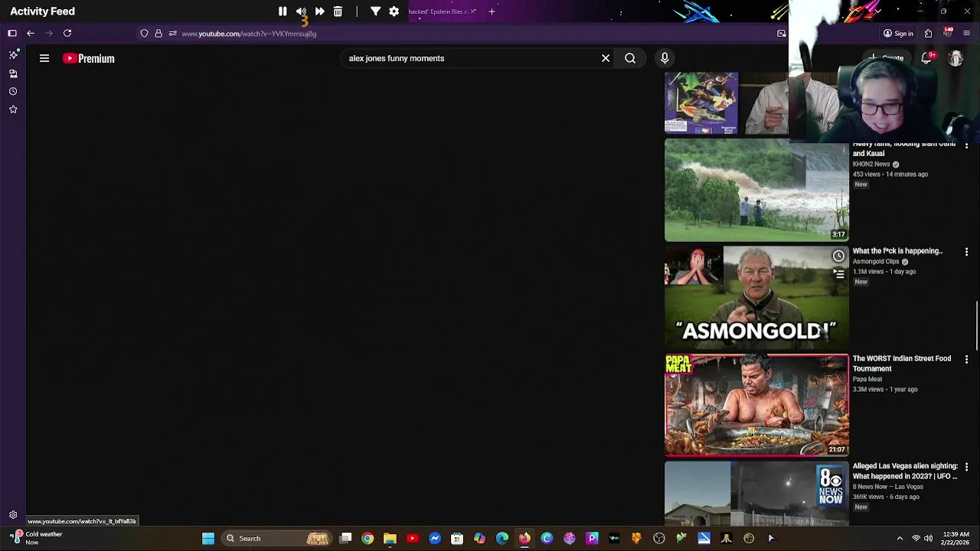
Task: Pause the Activity Feed
Action: [283, 11]
